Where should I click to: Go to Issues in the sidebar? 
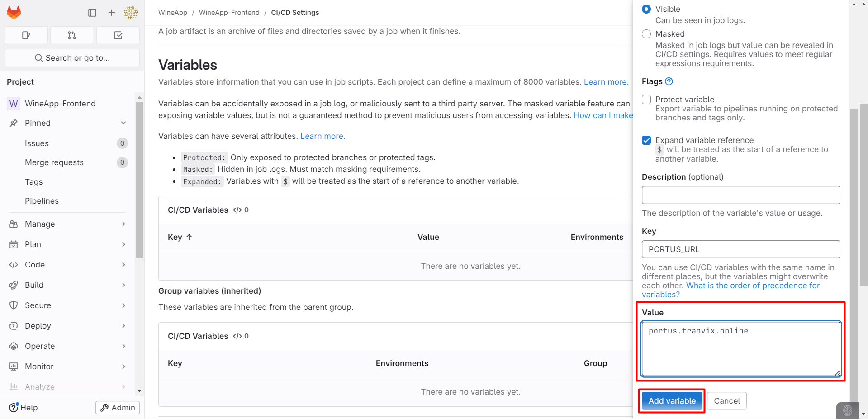tap(37, 143)
